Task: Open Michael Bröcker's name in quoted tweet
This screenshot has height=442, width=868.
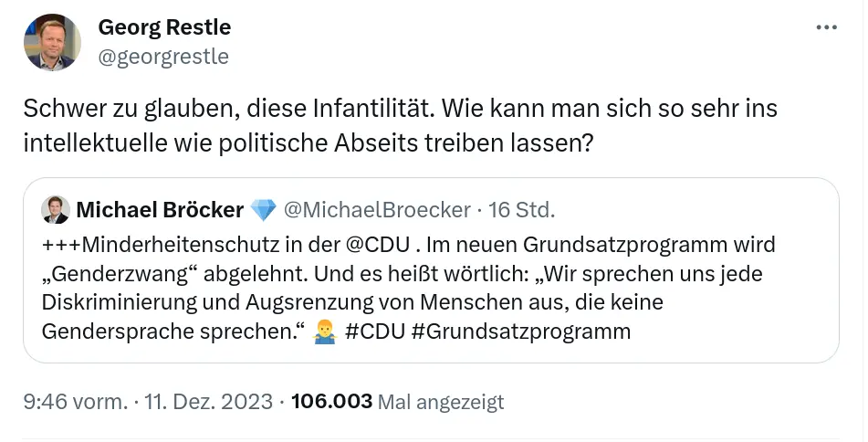Action: [x=159, y=210]
